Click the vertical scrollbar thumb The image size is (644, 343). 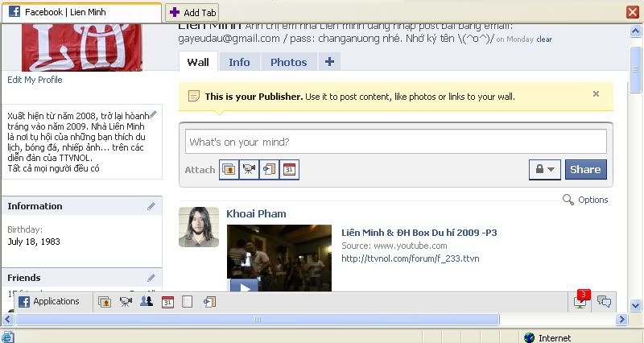(636, 69)
